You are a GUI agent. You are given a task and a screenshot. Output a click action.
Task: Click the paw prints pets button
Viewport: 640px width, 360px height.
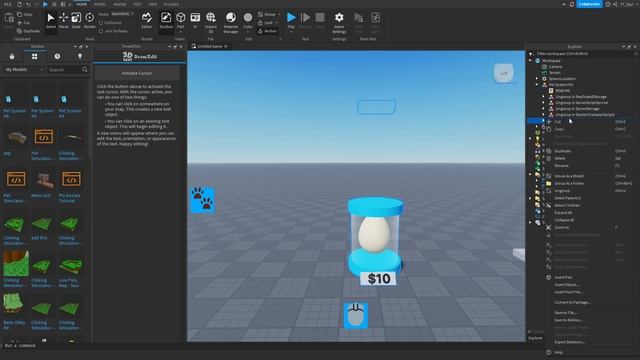[x=202, y=200]
